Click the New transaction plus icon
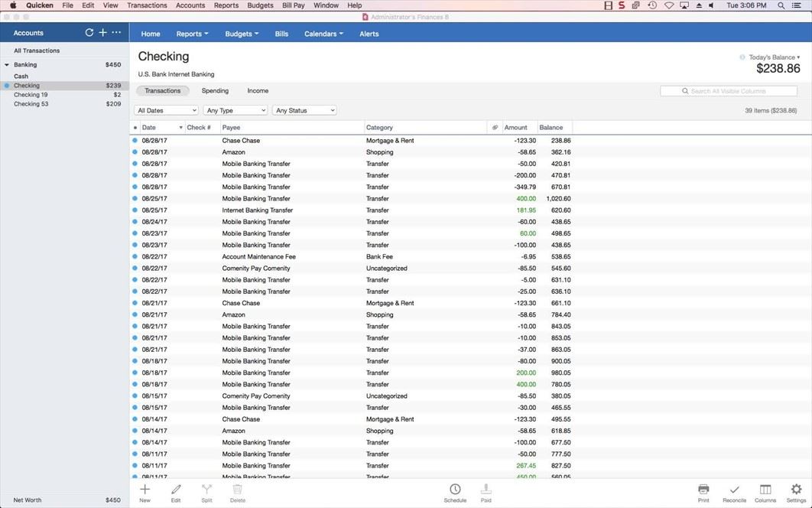This screenshot has width=812, height=508. point(145,490)
